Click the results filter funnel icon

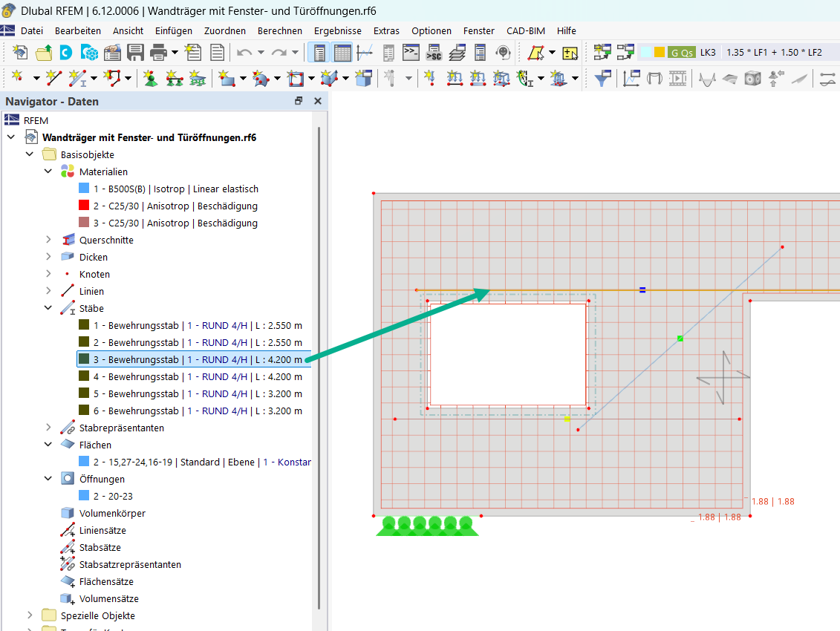[602, 78]
